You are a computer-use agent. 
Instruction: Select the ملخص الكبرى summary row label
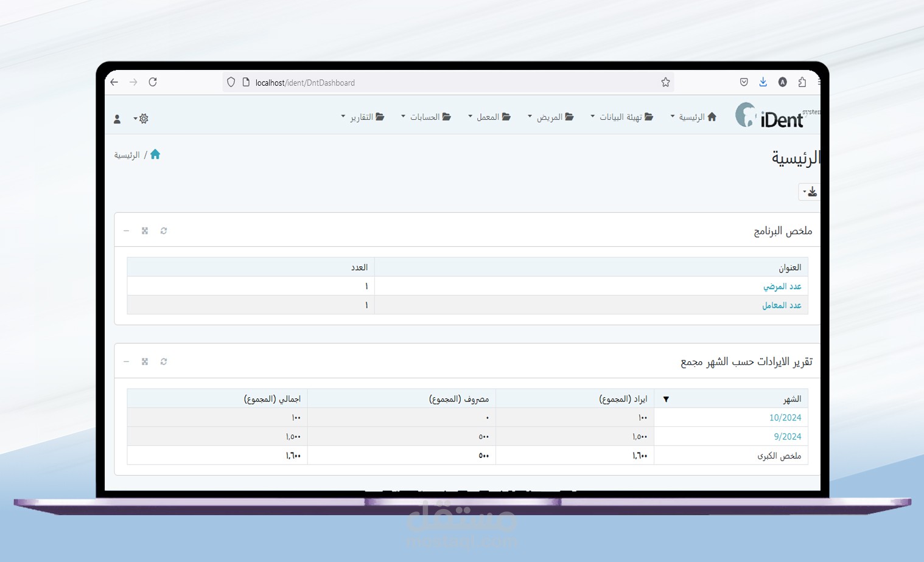point(779,456)
